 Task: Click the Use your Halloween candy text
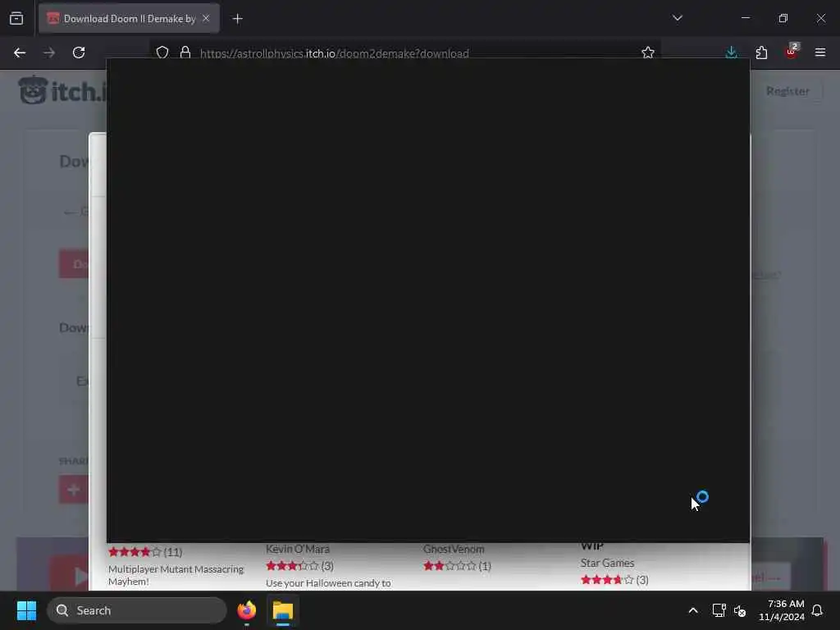(328, 583)
